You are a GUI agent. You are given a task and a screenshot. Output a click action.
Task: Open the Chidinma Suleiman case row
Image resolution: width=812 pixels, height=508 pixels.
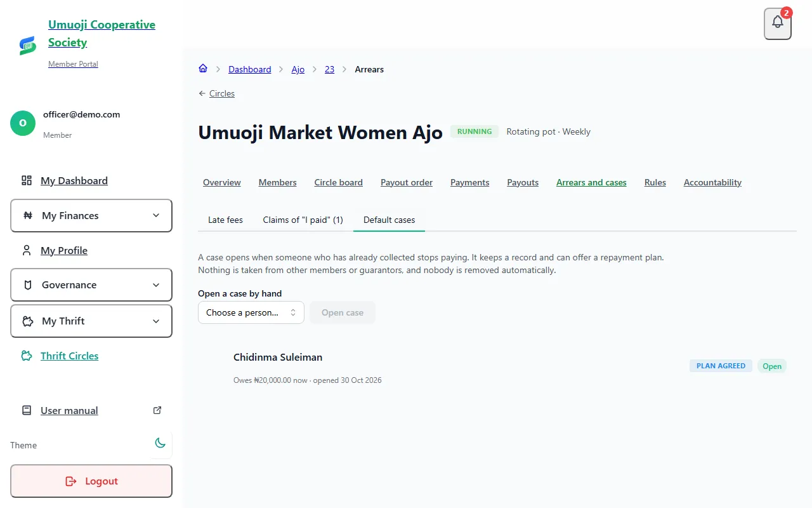497,368
